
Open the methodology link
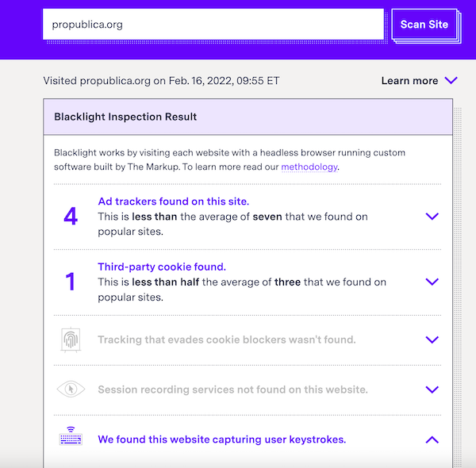[x=309, y=167]
